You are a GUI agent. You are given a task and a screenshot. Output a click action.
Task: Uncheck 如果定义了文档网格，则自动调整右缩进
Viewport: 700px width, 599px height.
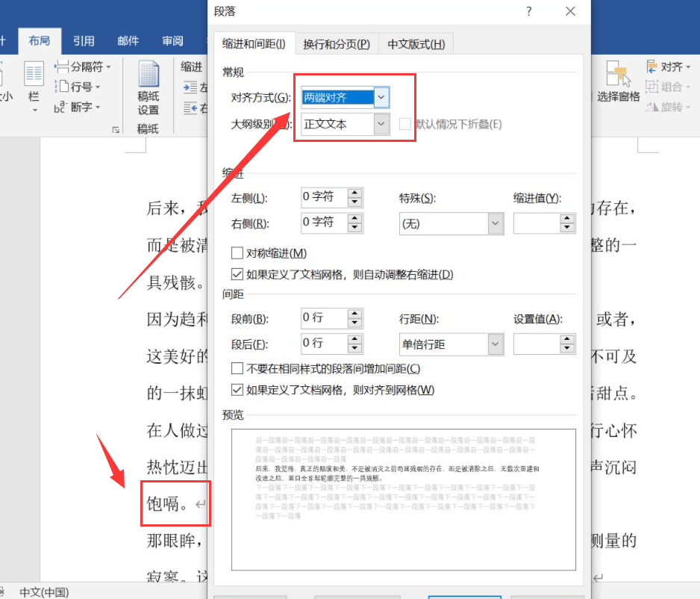tap(237, 273)
